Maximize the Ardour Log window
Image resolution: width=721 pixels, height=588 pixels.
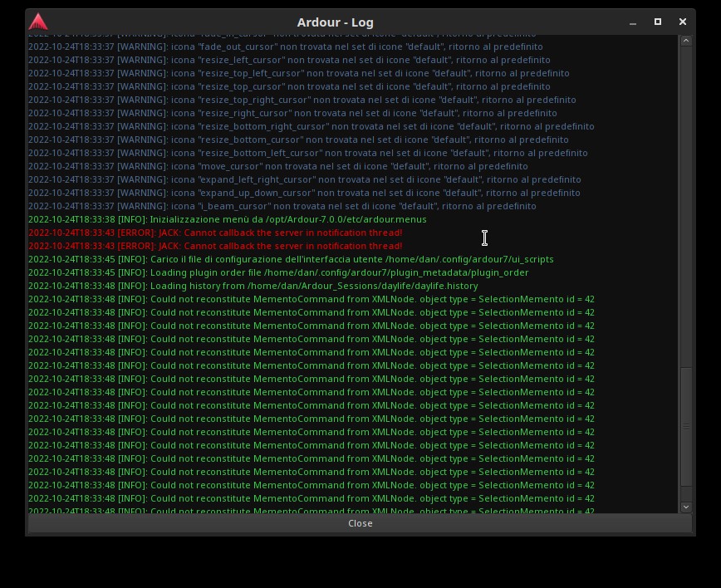658,22
